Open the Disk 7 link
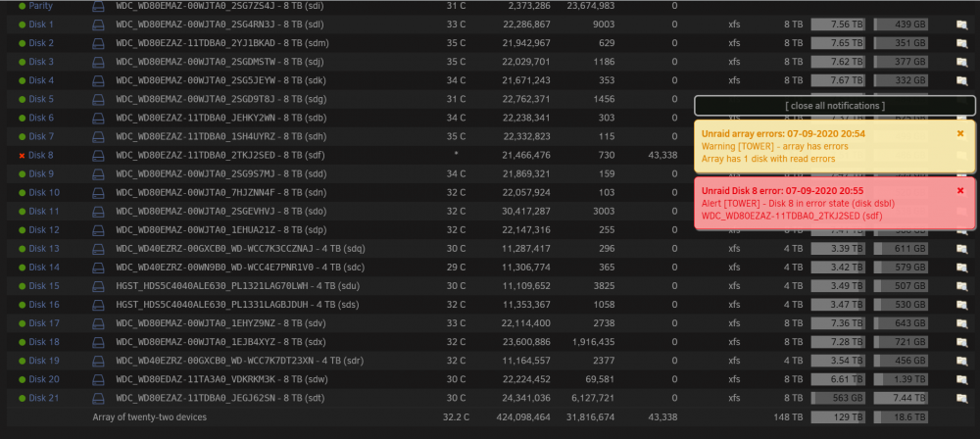Screen dimensions: 980x439 click(41, 136)
